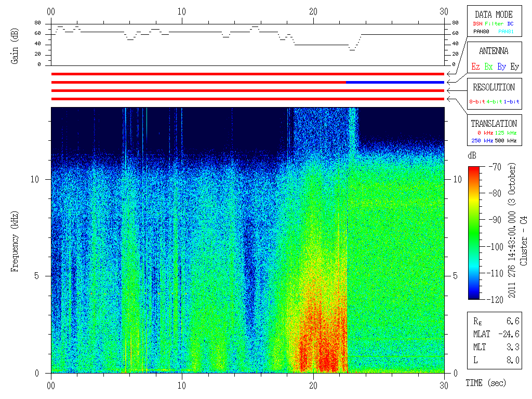Click the Cluster - C4 spacecraft label
The height and width of the screenshot is (399, 532).
524,241
